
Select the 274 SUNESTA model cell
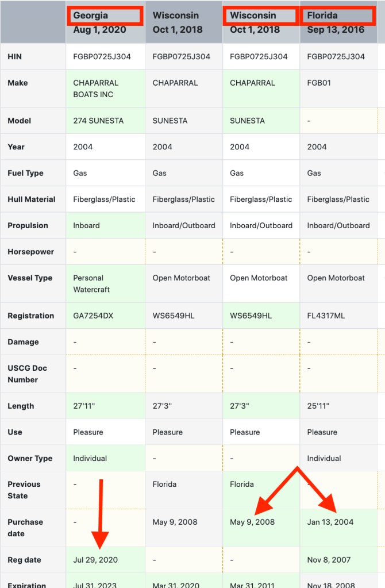pyautogui.click(x=98, y=121)
